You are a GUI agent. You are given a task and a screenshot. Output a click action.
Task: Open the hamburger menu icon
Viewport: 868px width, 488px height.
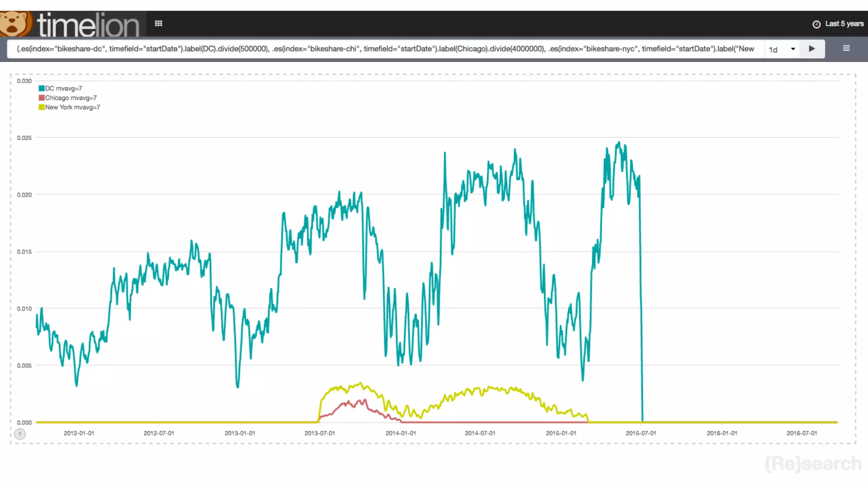point(846,48)
